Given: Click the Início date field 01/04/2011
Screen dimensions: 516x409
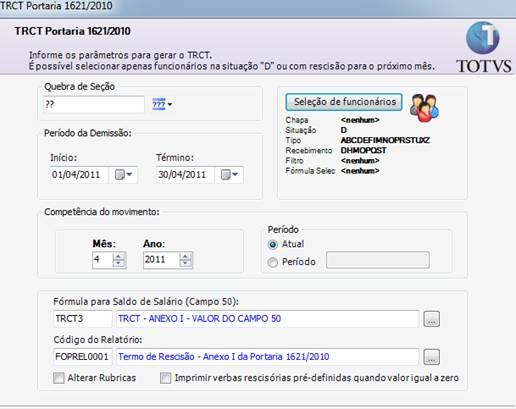Looking at the screenshot, I should click(x=79, y=175).
